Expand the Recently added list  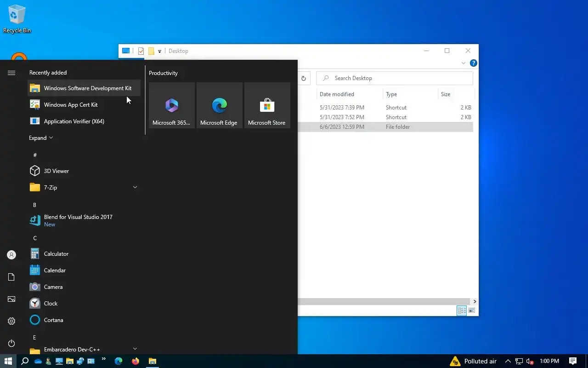coord(41,138)
